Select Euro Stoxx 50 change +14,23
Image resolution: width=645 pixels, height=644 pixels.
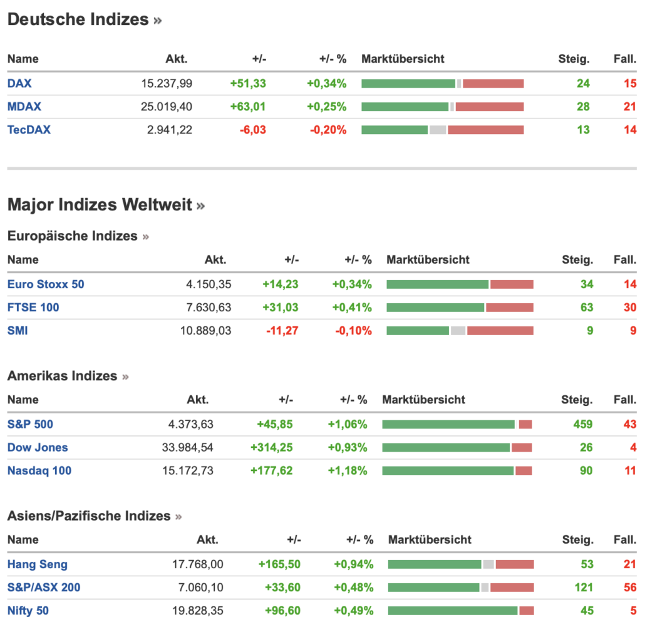pyautogui.click(x=281, y=284)
